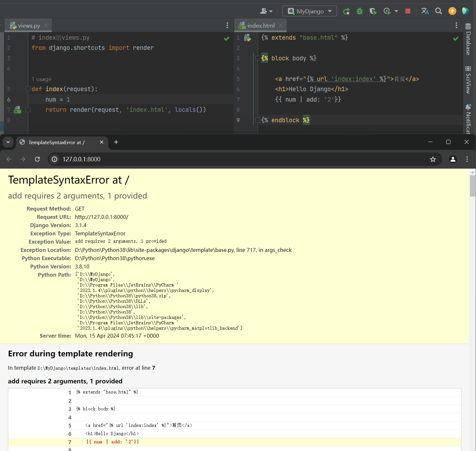The height and width of the screenshot is (451, 476).
Task: Click the Server time value
Action: pyautogui.click(x=117, y=336)
